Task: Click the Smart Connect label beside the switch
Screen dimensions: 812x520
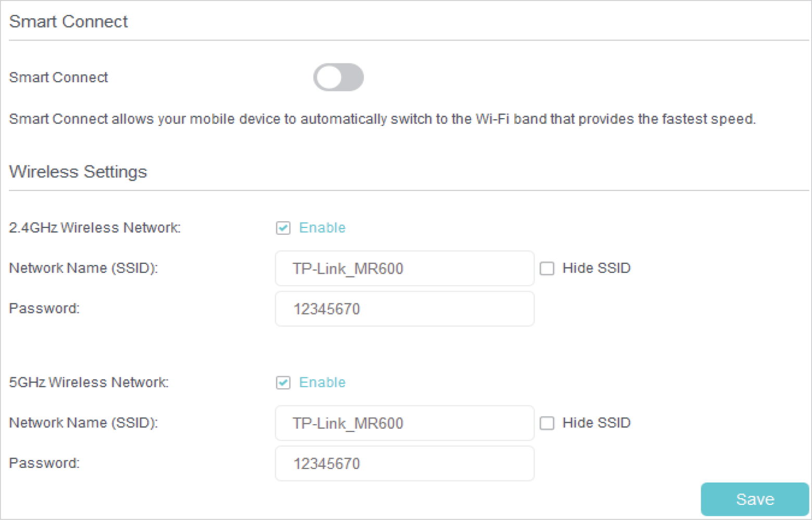Action: click(59, 78)
